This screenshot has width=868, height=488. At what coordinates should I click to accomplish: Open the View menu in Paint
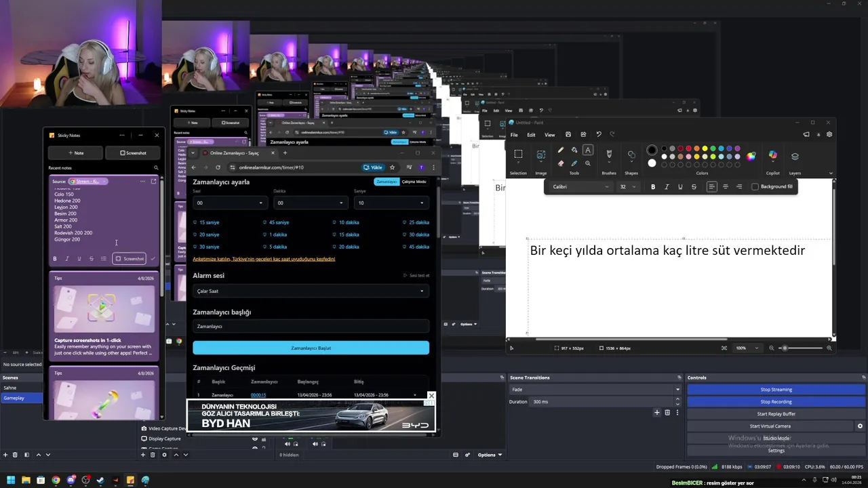(x=550, y=135)
